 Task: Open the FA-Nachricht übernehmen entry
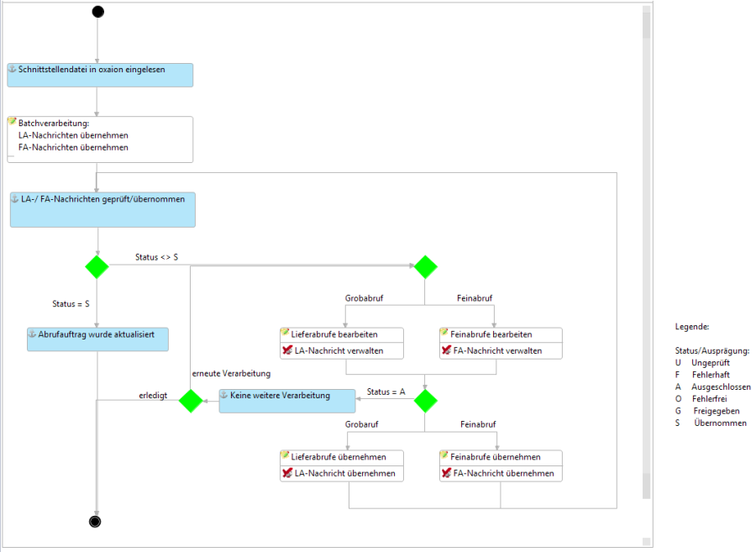tap(503, 473)
